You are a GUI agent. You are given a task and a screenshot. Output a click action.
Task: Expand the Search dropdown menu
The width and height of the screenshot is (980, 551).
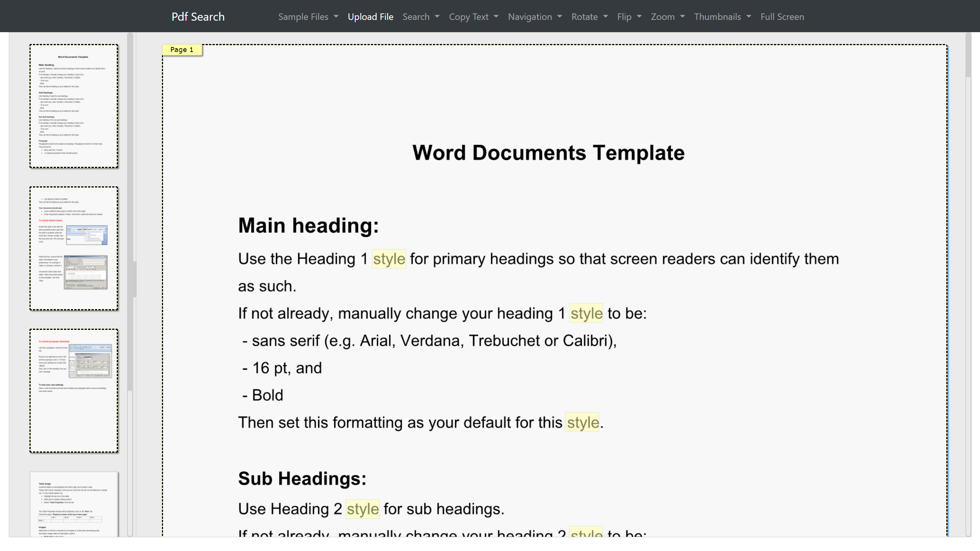click(421, 17)
